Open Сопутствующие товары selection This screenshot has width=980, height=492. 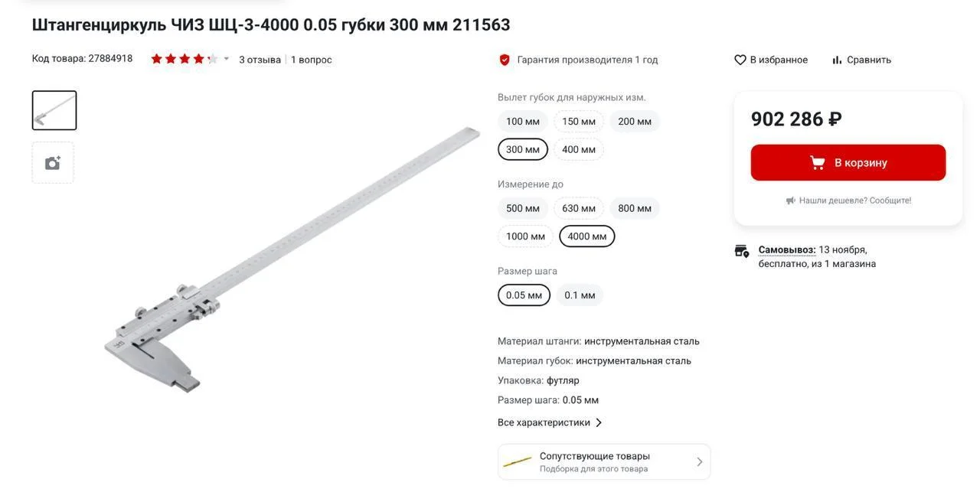coord(604,462)
